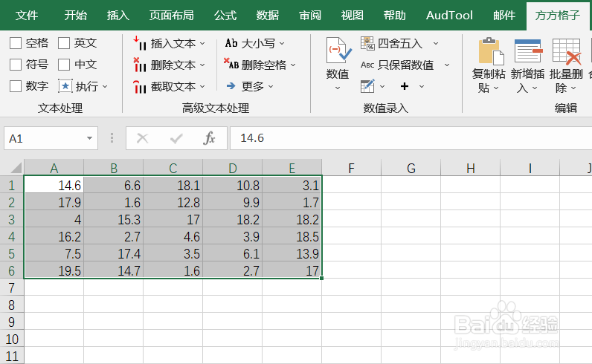Click the 执行 star icon

click(65, 86)
